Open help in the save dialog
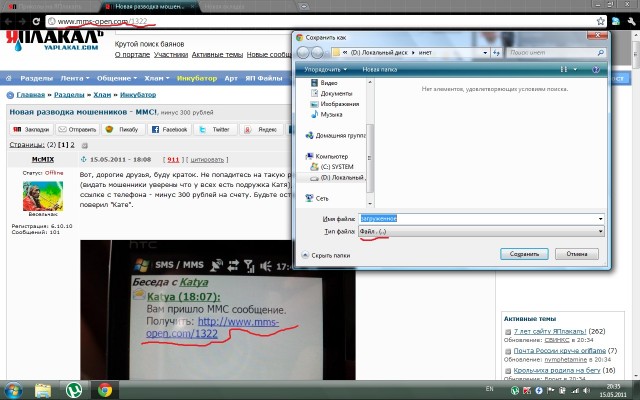Image resolution: width=640 pixels, height=400 pixels. point(596,69)
